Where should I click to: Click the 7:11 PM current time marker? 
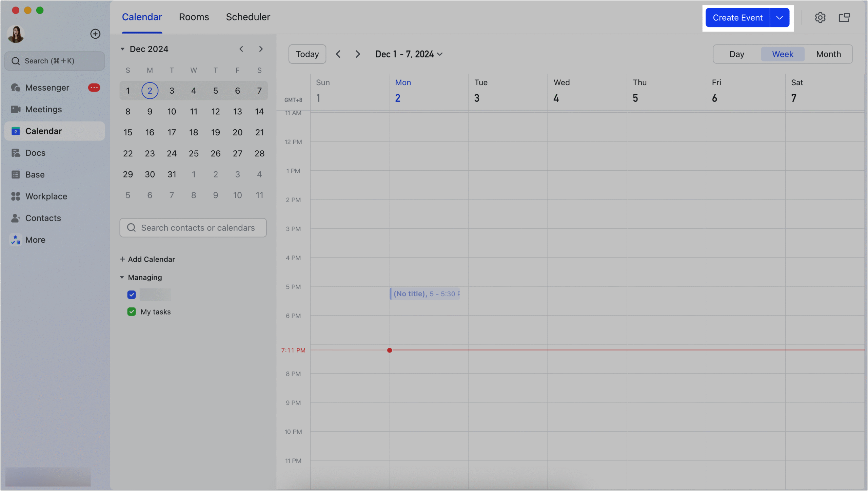pos(293,350)
